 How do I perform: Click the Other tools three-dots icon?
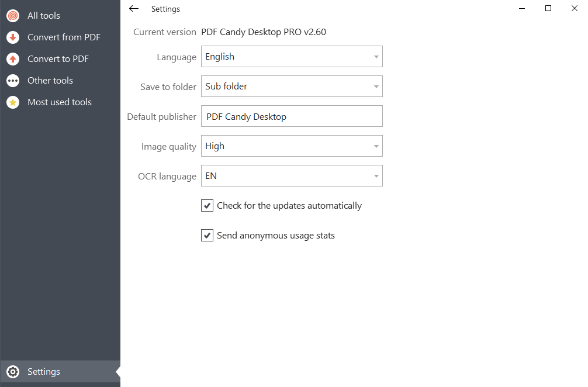click(13, 81)
